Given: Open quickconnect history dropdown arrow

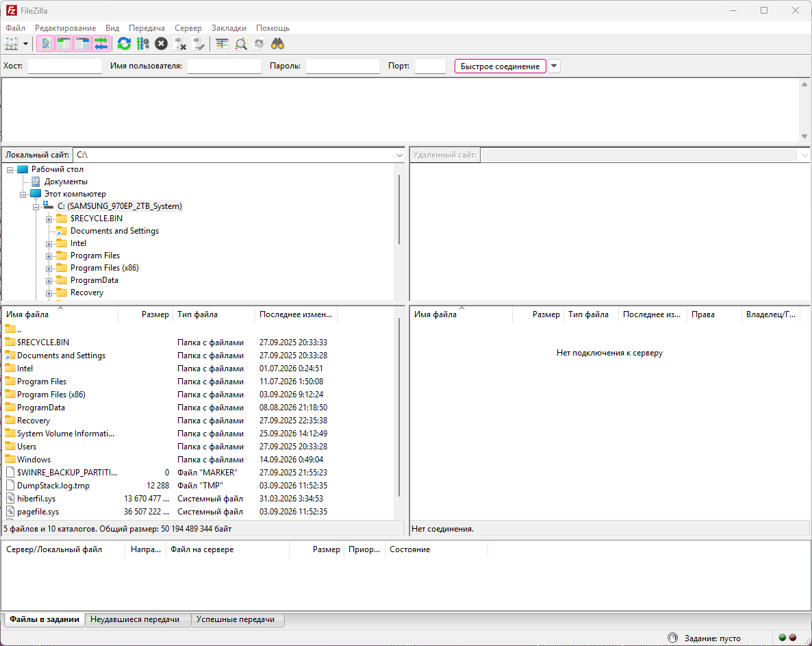Looking at the screenshot, I should (x=554, y=66).
